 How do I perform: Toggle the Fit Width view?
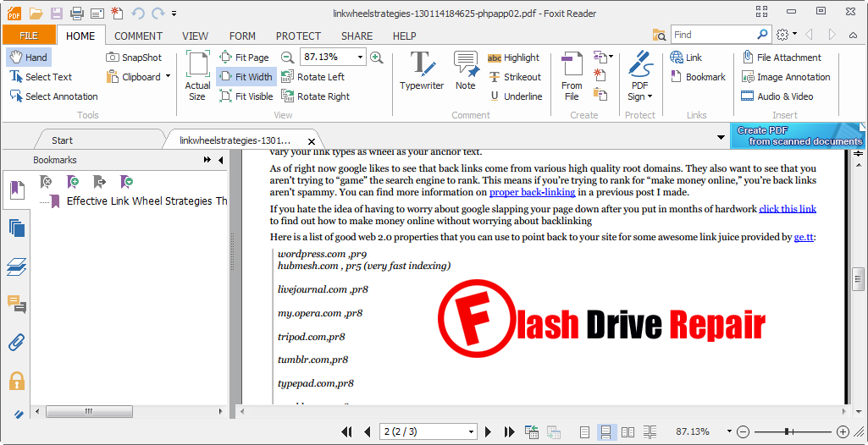coord(246,77)
